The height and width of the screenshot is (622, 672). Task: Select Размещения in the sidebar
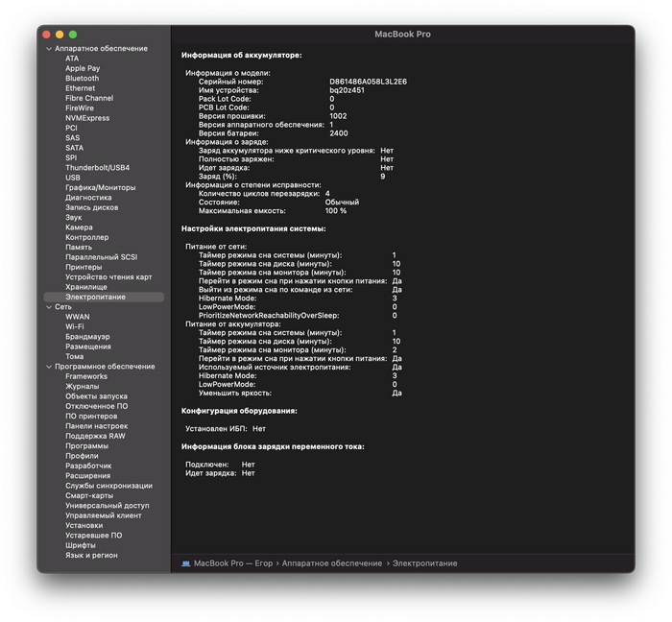[88, 347]
